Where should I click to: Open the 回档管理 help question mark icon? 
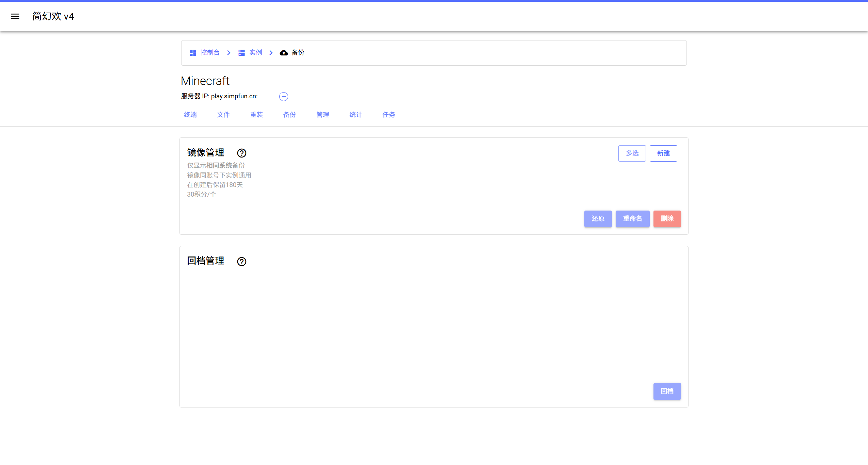(241, 261)
